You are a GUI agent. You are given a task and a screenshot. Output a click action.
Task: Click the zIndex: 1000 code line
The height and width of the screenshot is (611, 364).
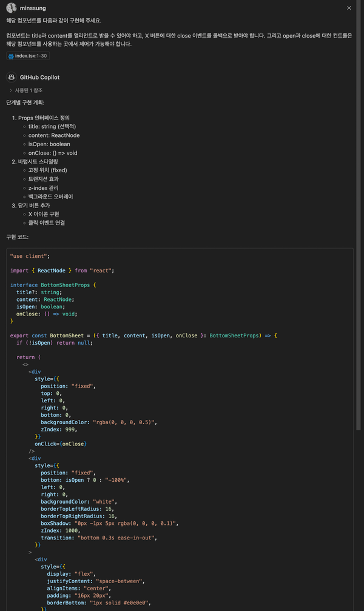(60, 530)
